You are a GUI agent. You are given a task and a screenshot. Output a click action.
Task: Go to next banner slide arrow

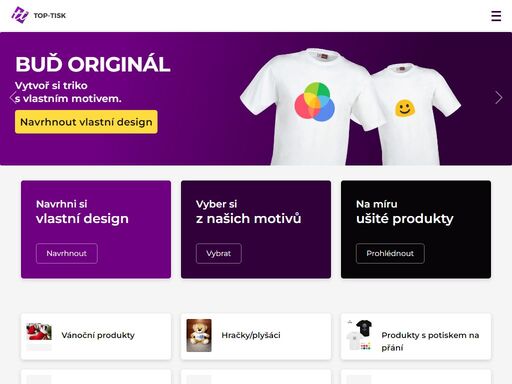498,98
